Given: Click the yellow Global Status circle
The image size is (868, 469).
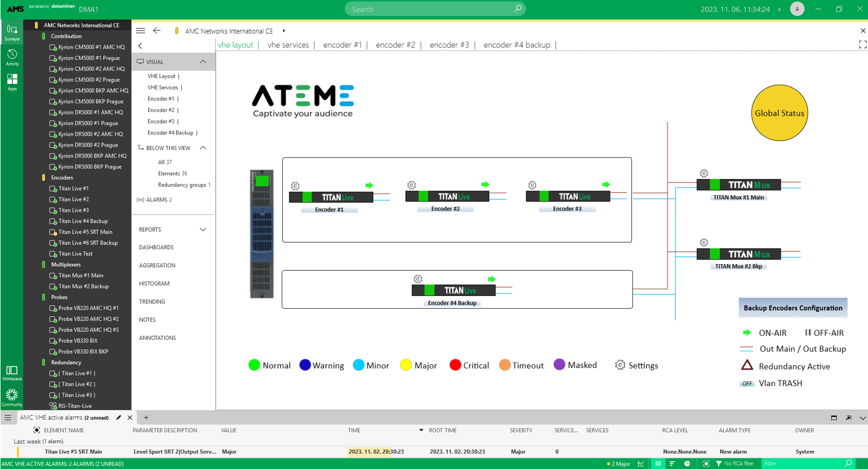Looking at the screenshot, I should pos(779,113).
